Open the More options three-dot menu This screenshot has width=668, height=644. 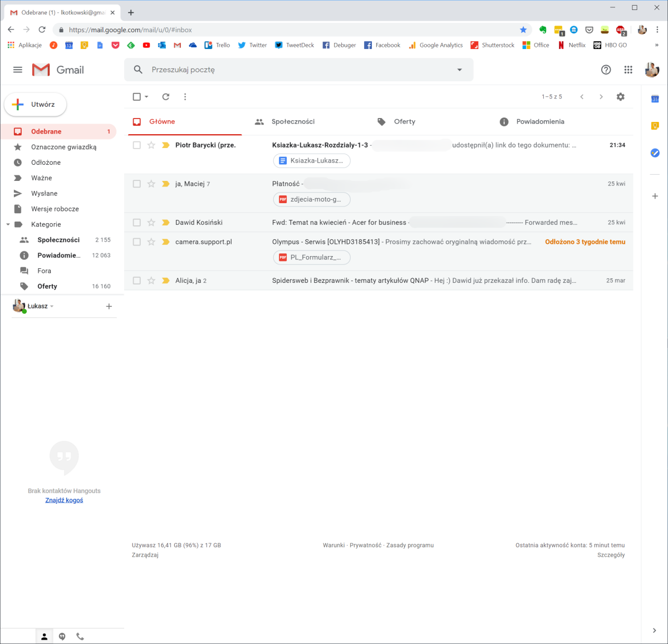point(185,97)
